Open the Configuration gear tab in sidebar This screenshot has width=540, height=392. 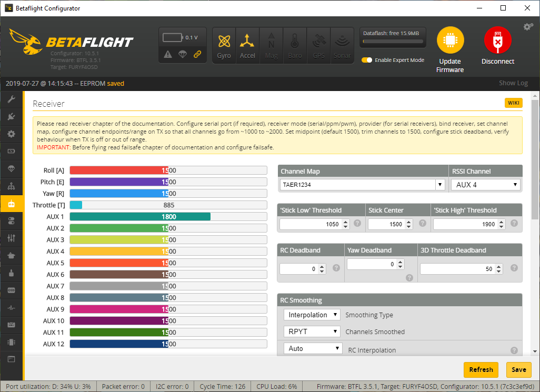12,134
